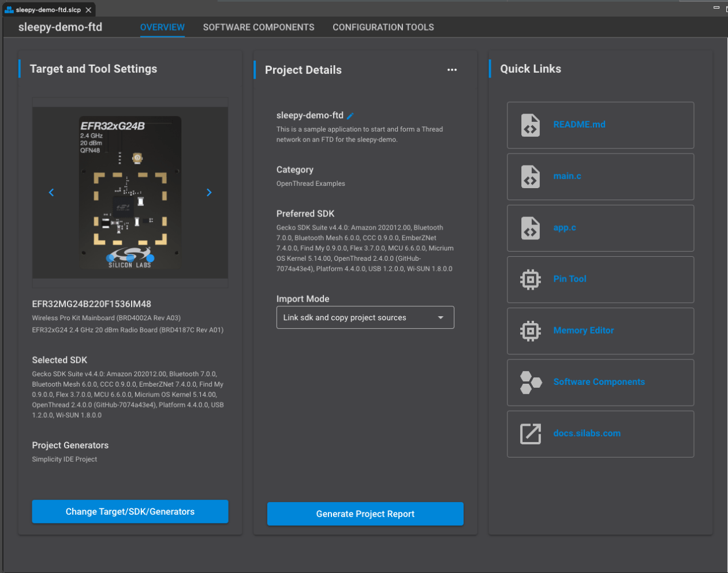
Task: Open the Memory Editor chip icon
Action: (x=530, y=331)
